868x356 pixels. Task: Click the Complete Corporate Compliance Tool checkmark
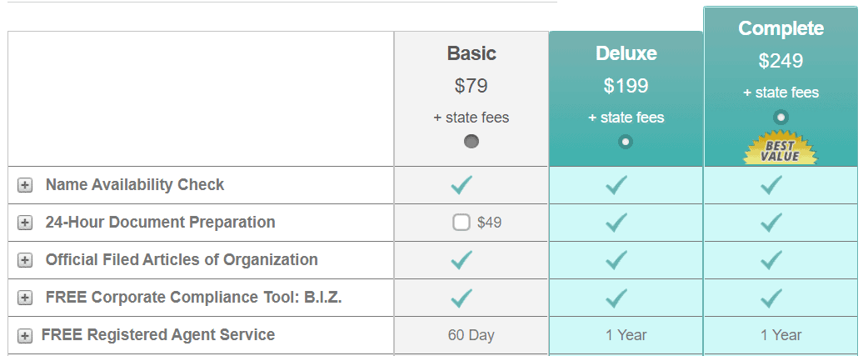pyautogui.click(x=771, y=298)
